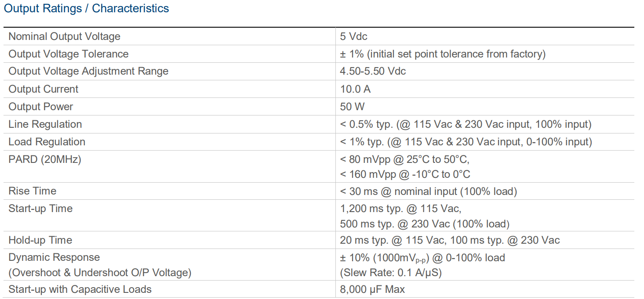Click the ± 1% initial set point tolerance text
This screenshot has width=644, height=299.
click(442, 54)
